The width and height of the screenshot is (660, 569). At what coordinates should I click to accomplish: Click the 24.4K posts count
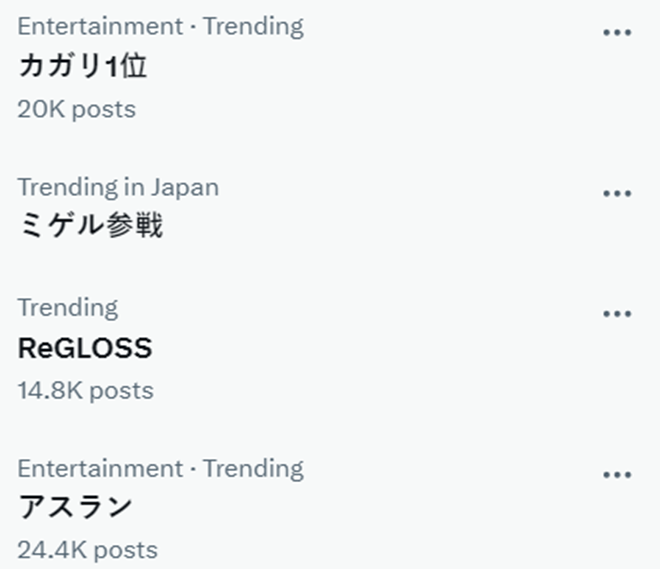(87, 549)
